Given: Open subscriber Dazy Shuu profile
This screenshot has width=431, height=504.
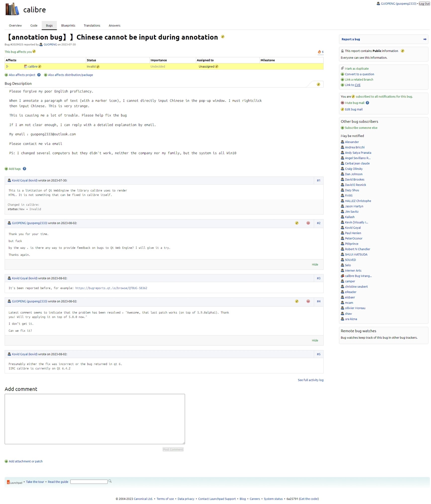Looking at the screenshot, I should tap(352, 190).
